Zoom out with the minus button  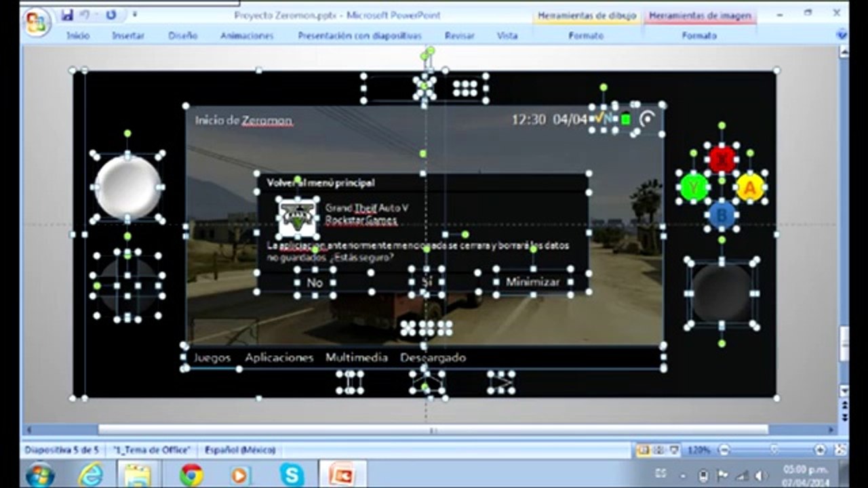(x=724, y=450)
